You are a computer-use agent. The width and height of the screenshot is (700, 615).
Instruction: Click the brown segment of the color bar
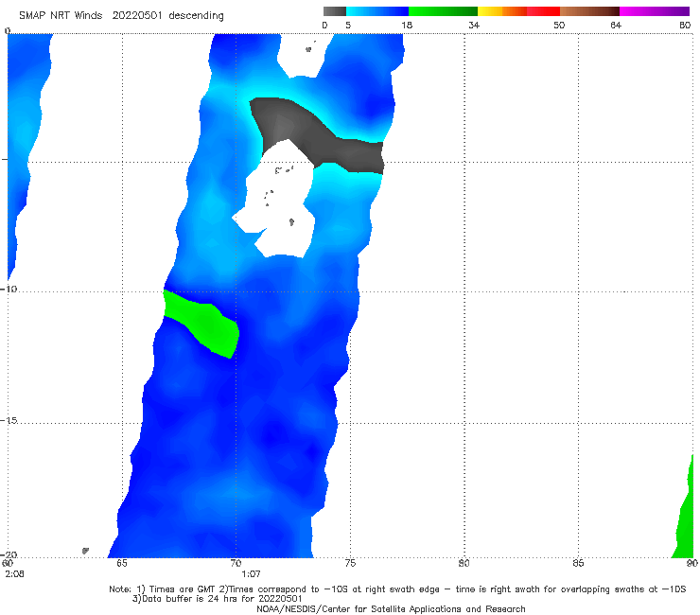pos(589,11)
